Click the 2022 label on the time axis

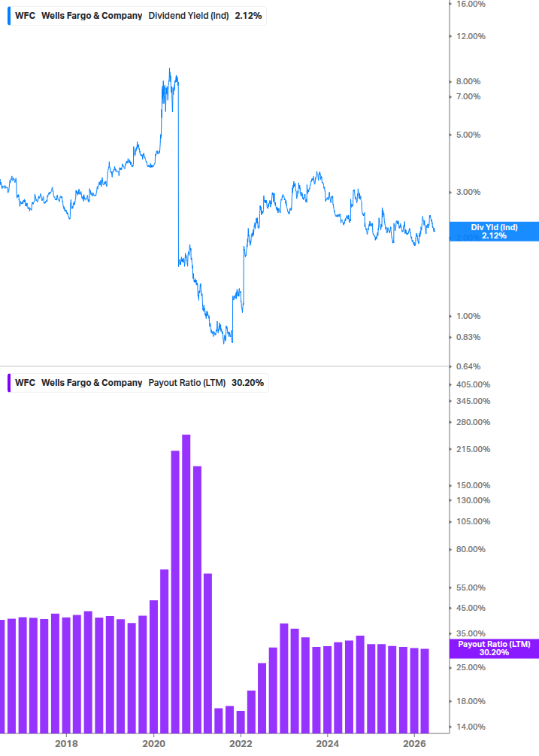tap(241, 743)
